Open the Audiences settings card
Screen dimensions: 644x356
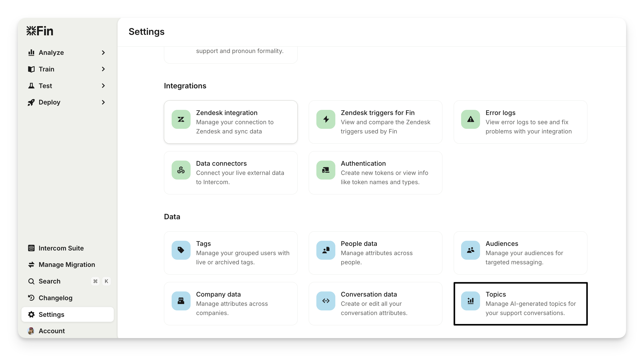click(x=520, y=253)
